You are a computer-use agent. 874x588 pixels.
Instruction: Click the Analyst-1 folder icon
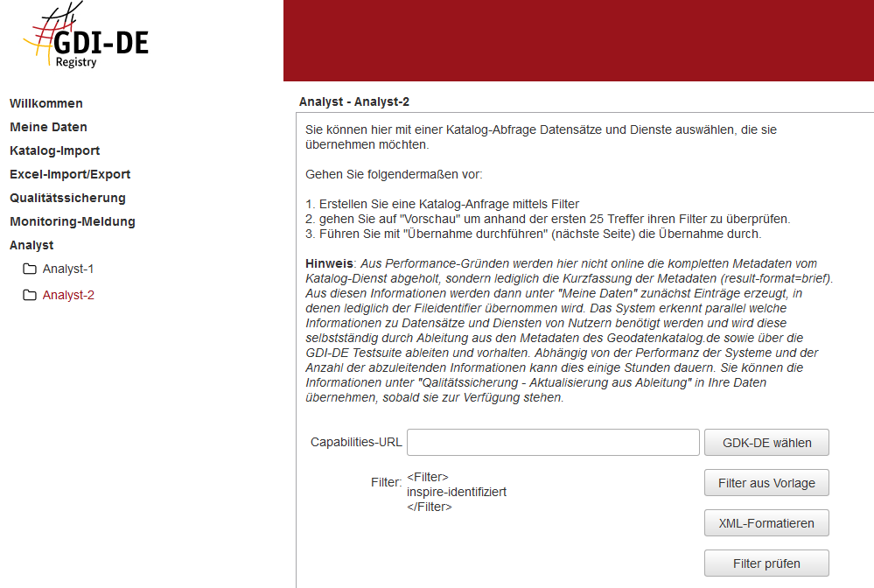[x=30, y=269]
